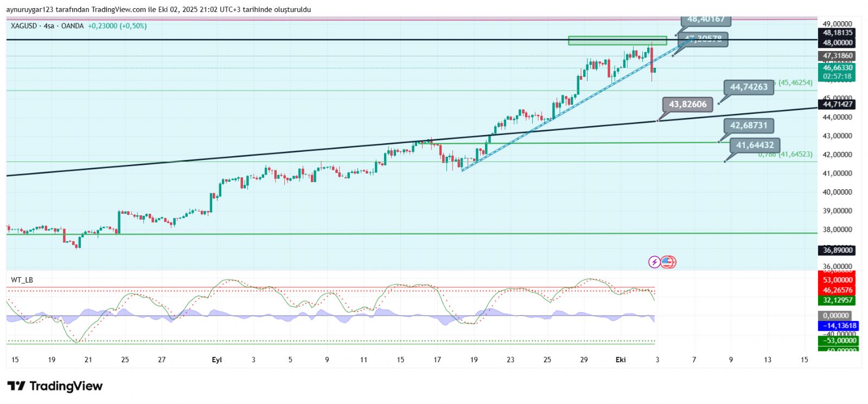The width and height of the screenshot is (868, 404).
Task: Click the red 53,00000 indicator level label
Action: tap(837, 280)
